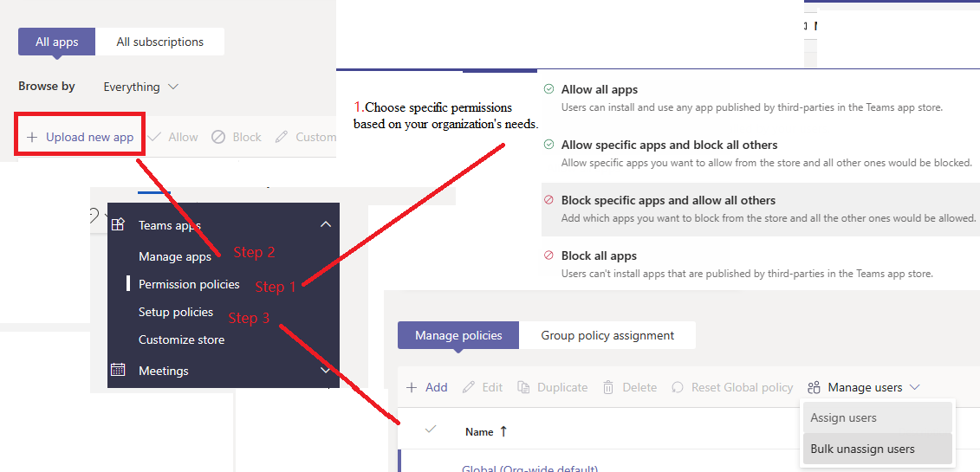The width and height of the screenshot is (980, 472).
Task: Click the sort arrow beside Name
Action: tap(503, 431)
